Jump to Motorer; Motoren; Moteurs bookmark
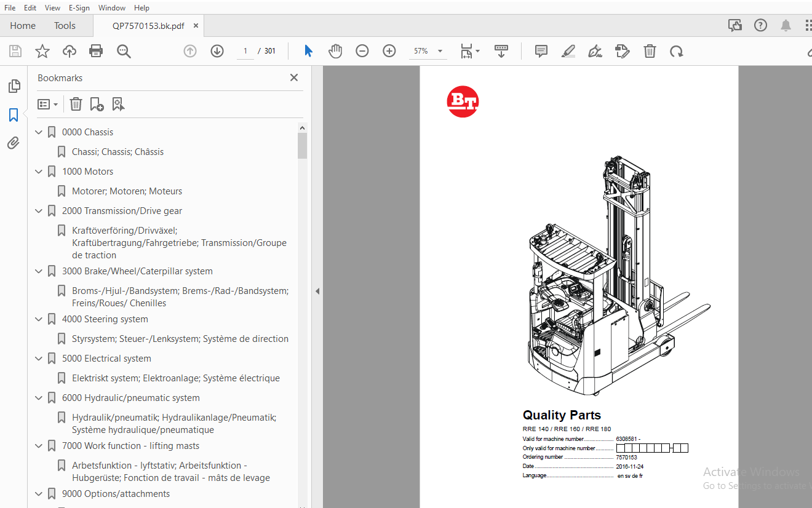 pyautogui.click(x=127, y=191)
